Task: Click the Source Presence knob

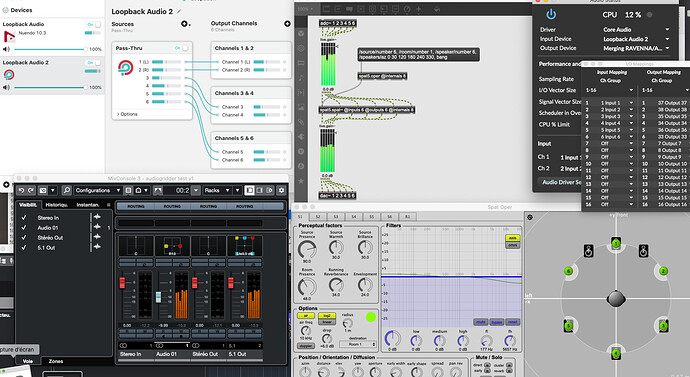Action: [307, 250]
